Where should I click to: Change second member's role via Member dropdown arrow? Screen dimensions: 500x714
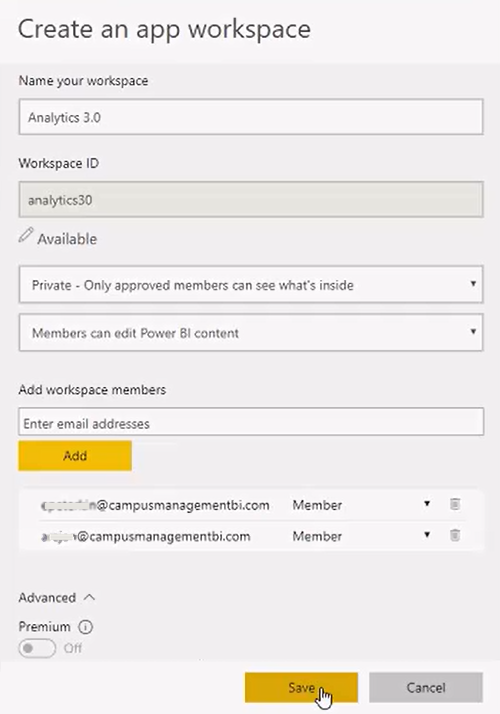tap(427, 535)
